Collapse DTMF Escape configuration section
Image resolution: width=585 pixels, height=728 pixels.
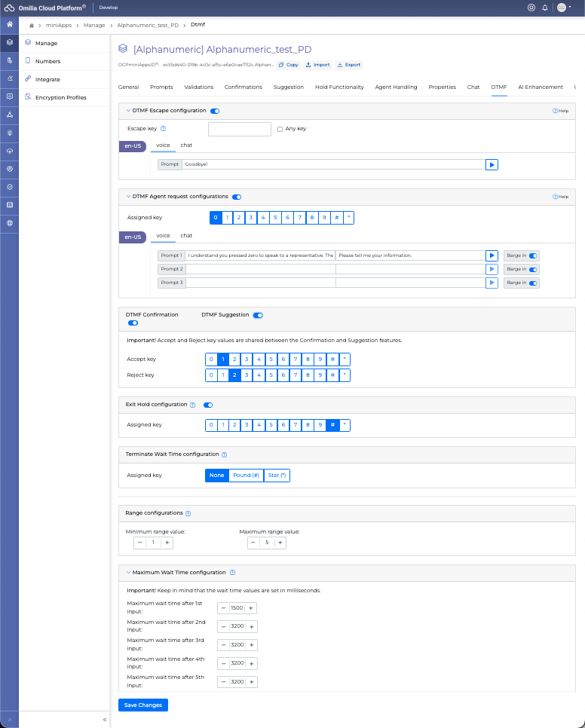[128, 111]
